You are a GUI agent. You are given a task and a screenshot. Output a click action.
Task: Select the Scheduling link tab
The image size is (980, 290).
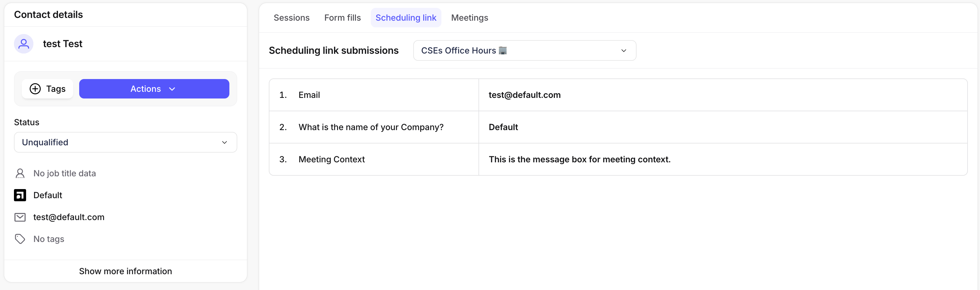tap(406, 18)
